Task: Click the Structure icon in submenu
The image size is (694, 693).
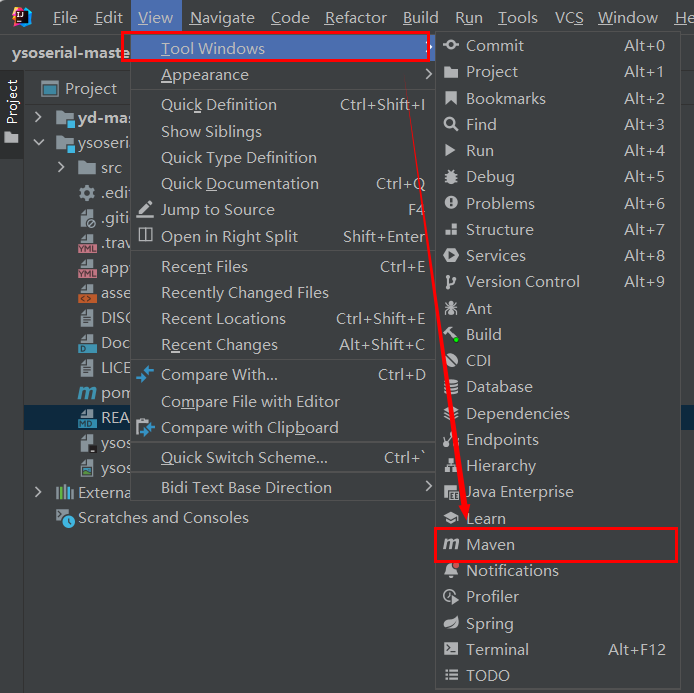Action: point(451,229)
